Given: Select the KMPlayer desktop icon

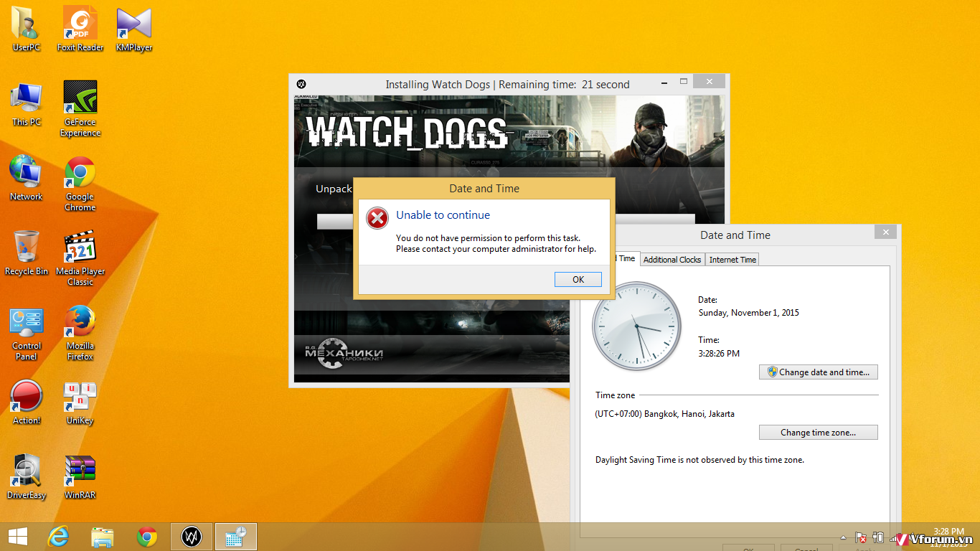Looking at the screenshot, I should pos(134,29).
